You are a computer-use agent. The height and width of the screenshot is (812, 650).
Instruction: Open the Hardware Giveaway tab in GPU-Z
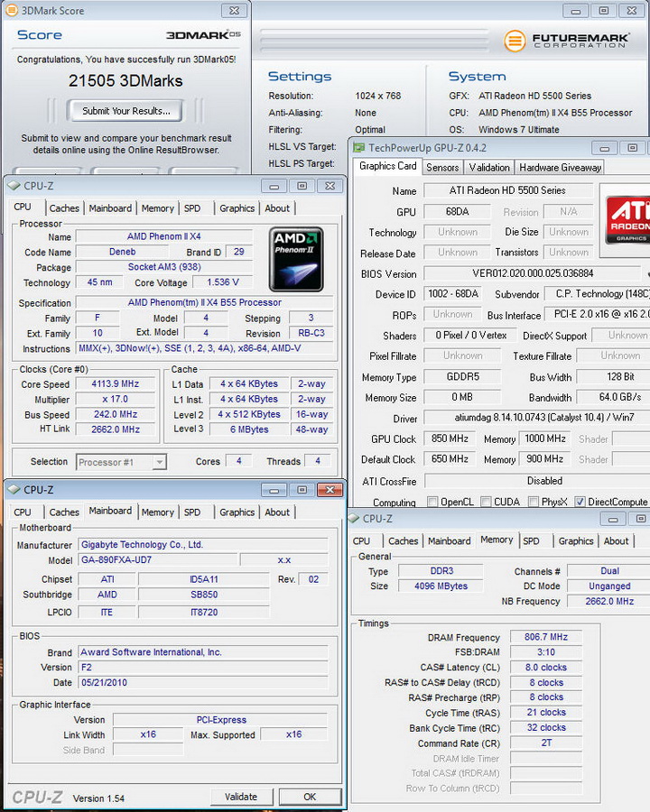tap(561, 167)
